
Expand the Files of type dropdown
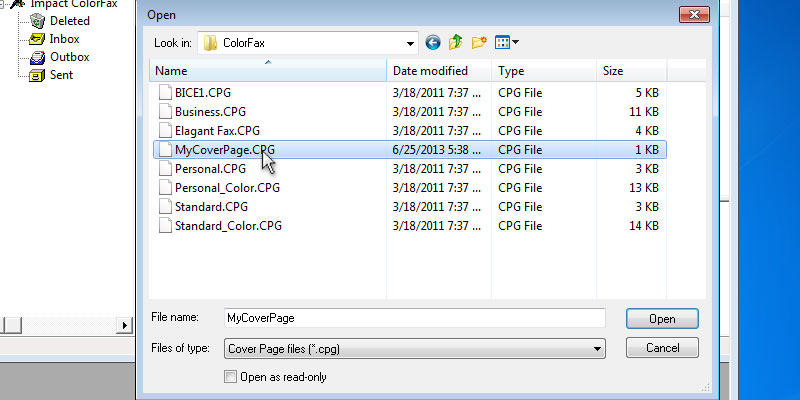pyautogui.click(x=597, y=348)
